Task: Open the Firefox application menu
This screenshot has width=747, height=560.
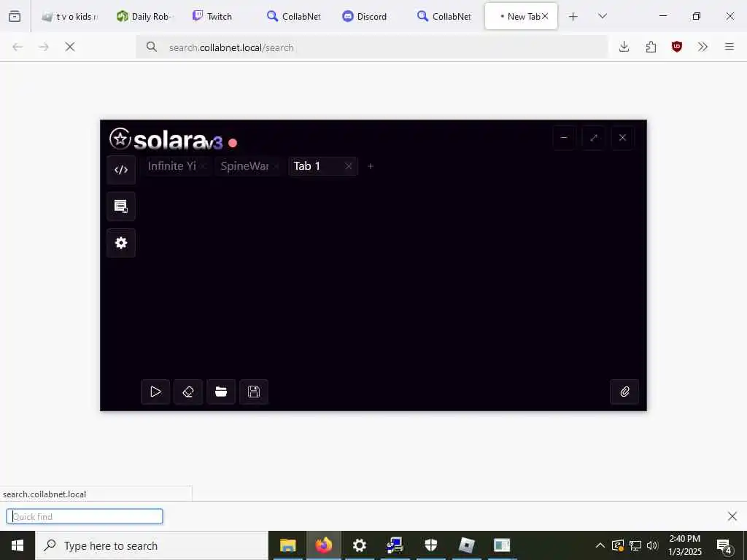Action: [x=729, y=47]
